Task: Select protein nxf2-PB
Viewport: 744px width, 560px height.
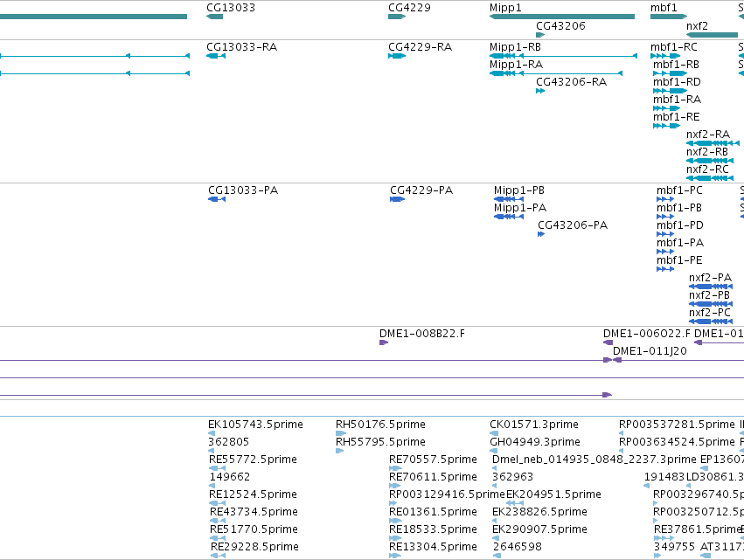Action: click(709, 295)
